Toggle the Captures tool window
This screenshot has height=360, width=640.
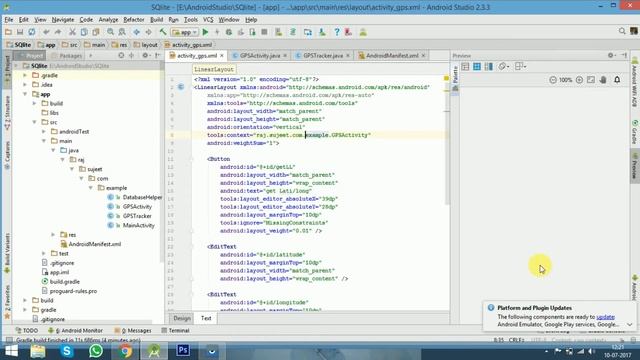[x=7, y=156]
